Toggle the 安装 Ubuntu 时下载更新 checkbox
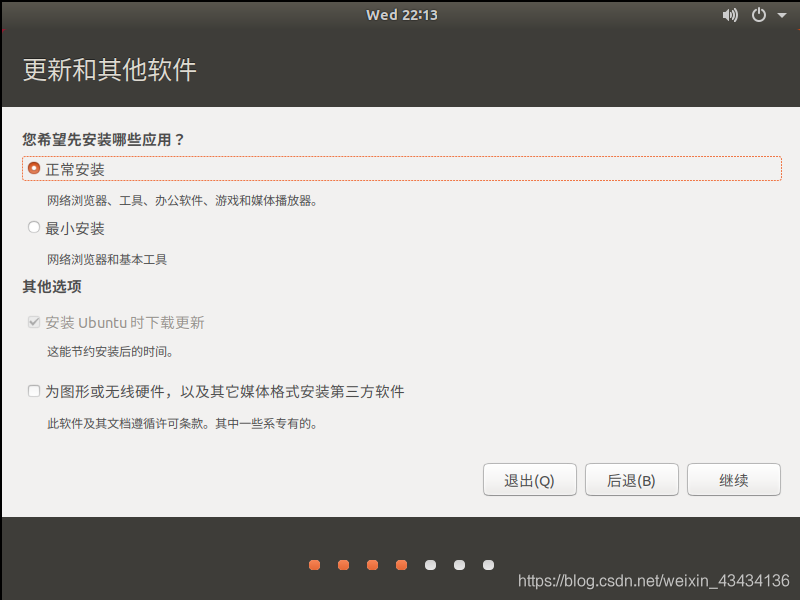Image resolution: width=800 pixels, height=600 pixels. (34, 322)
